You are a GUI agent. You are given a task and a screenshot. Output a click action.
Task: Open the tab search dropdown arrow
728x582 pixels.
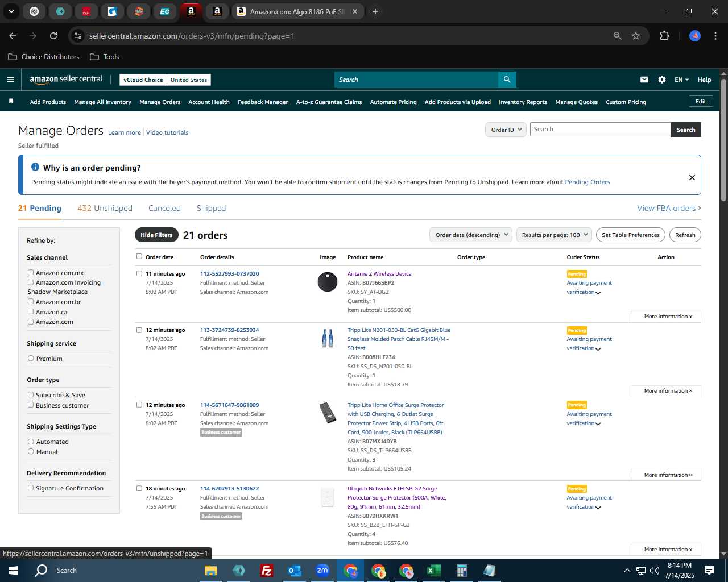(11, 11)
